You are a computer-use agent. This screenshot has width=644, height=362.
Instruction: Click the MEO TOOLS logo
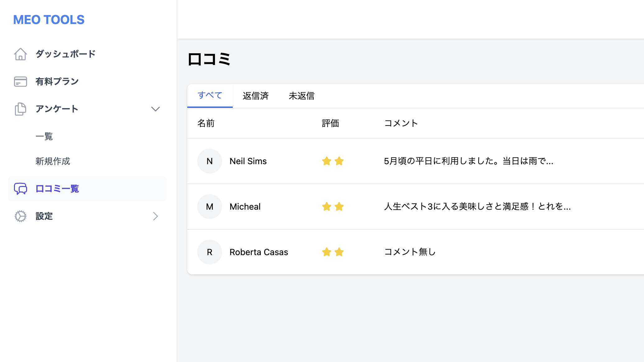49,20
